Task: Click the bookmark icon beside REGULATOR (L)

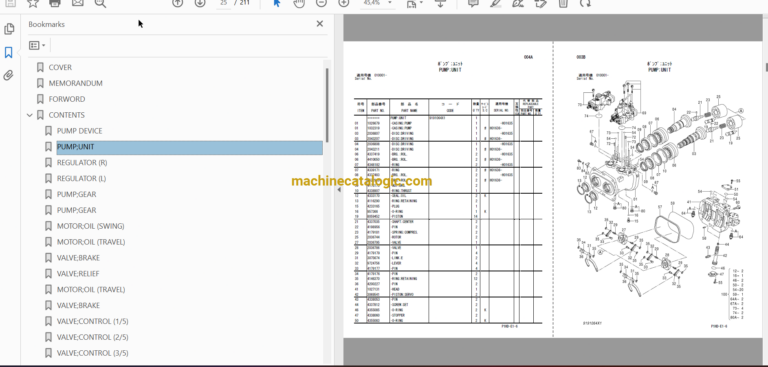Action: point(48,178)
